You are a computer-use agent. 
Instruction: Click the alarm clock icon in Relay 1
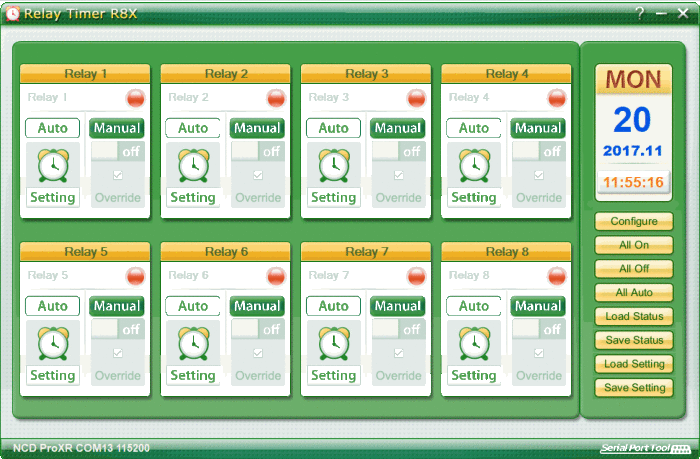pos(53,165)
